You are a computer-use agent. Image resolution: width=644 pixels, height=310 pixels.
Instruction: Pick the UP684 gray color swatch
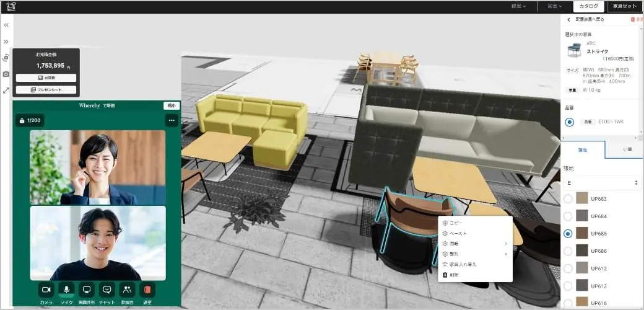pyautogui.click(x=581, y=216)
